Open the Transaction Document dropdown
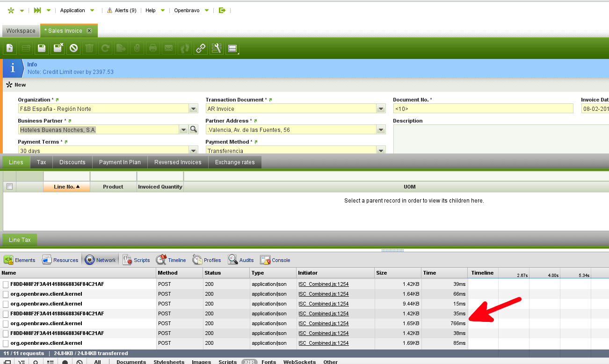Image resolution: width=609 pixels, height=364 pixels. (x=381, y=109)
